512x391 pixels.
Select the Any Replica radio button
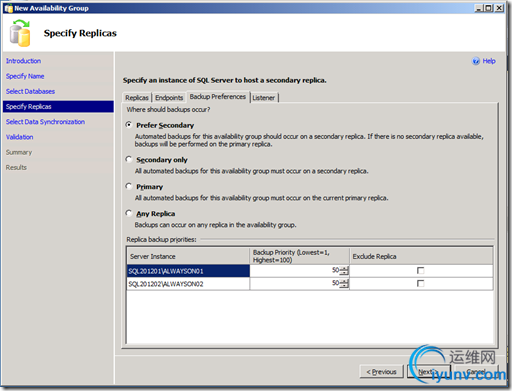click(129, 213)
